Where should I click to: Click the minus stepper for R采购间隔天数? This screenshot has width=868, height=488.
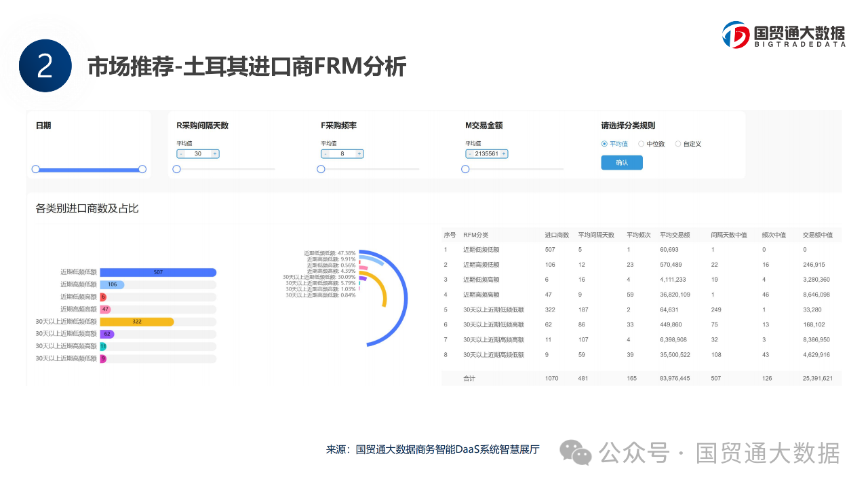coord(181,154)
